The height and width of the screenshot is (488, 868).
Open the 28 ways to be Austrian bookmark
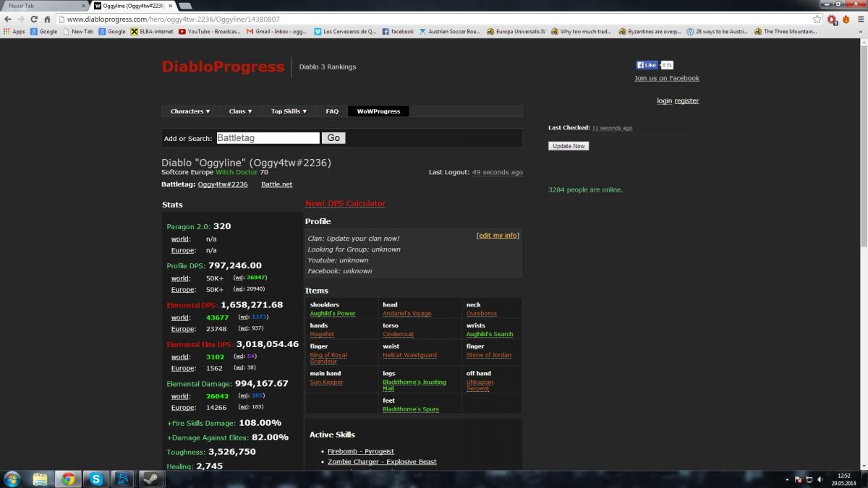click(x=718, y=32)
